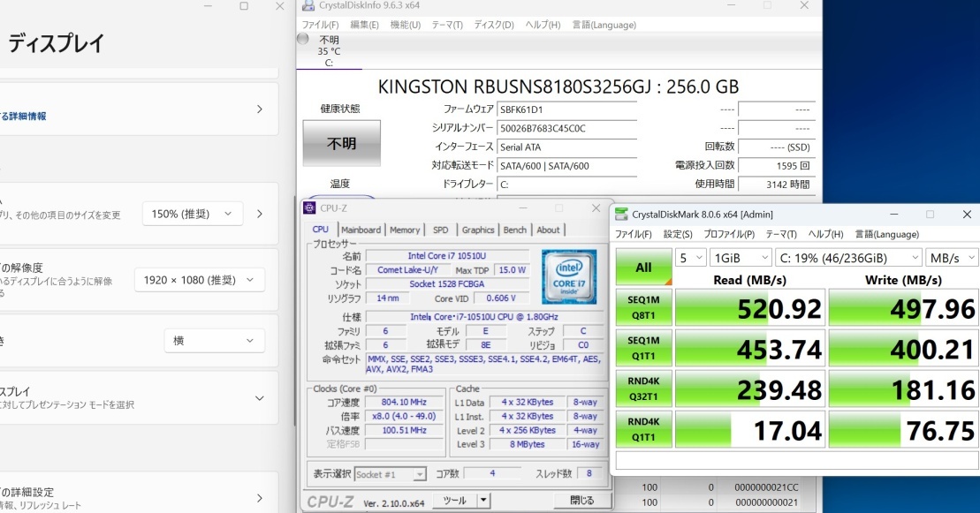
Task: Click the 詳細情報 link in Display settings
Action: (x=23, y=117)
